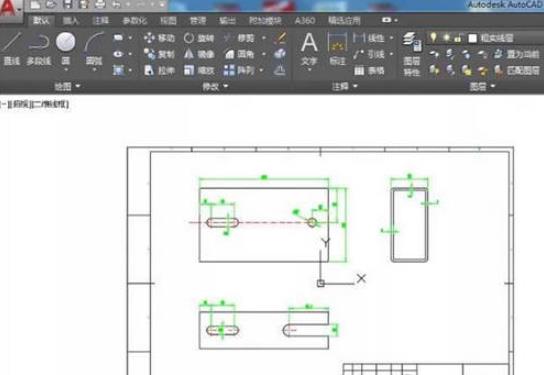Click the layer Freeze icon in layers panel
The width and height of the screenshot is (544, 375).
(x=466, y=54)
